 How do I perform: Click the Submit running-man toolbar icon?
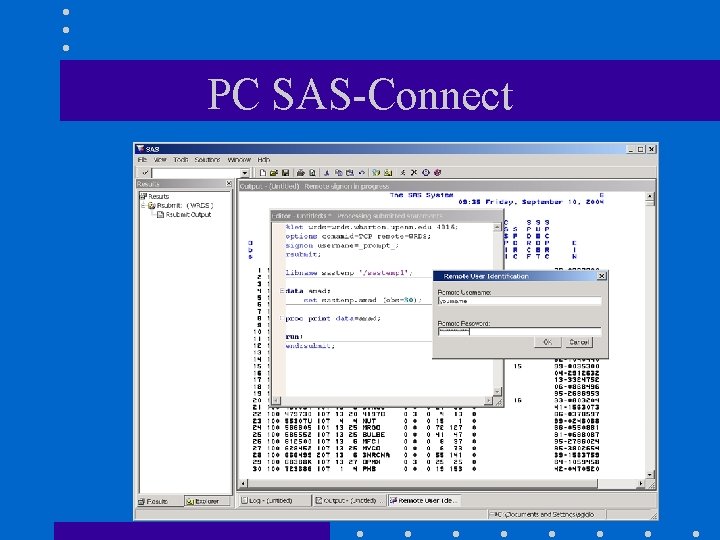[403, 173]
